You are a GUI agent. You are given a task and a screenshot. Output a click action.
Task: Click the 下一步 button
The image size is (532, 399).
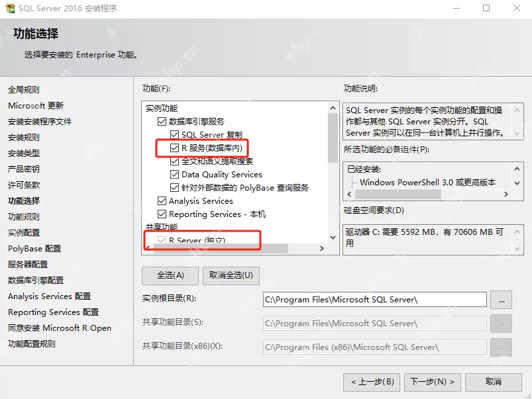(x=432, y=382)
